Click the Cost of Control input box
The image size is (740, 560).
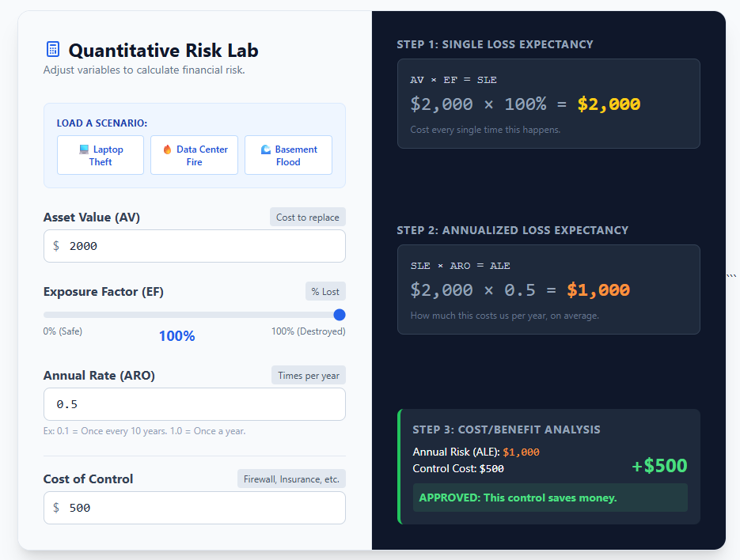(x=194, y=508)
